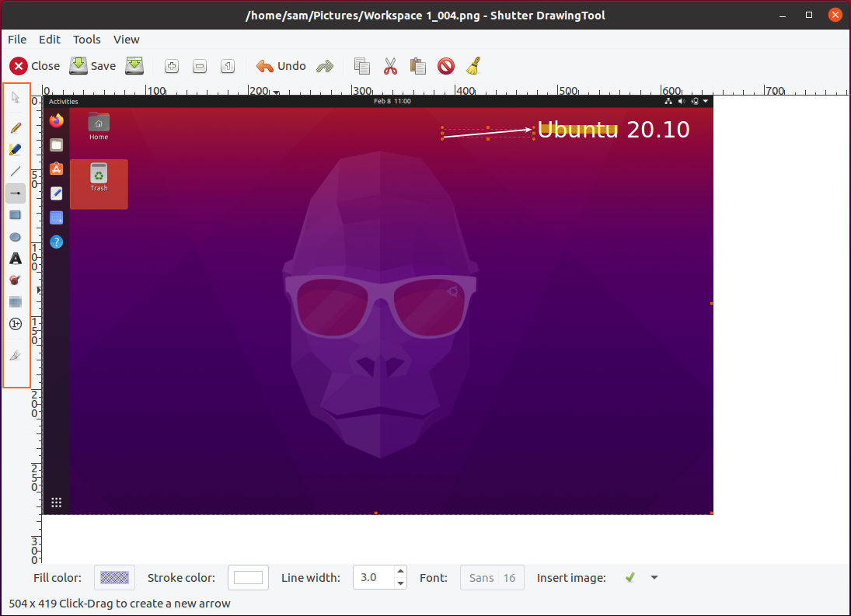
Task: Focus the Line width input field
Action: 373,577
